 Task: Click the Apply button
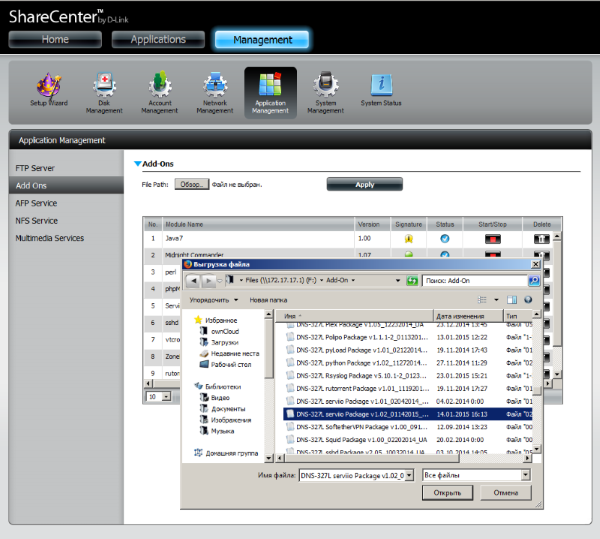coord(365,184)
